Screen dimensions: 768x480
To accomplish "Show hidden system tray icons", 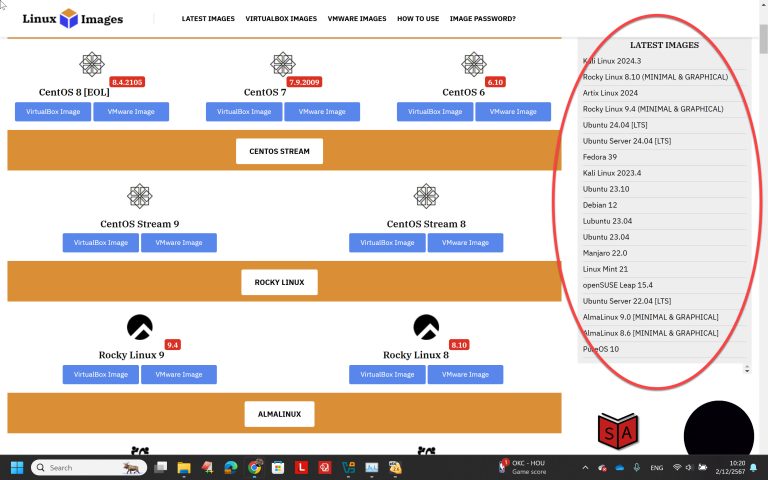I will (585, 468).
